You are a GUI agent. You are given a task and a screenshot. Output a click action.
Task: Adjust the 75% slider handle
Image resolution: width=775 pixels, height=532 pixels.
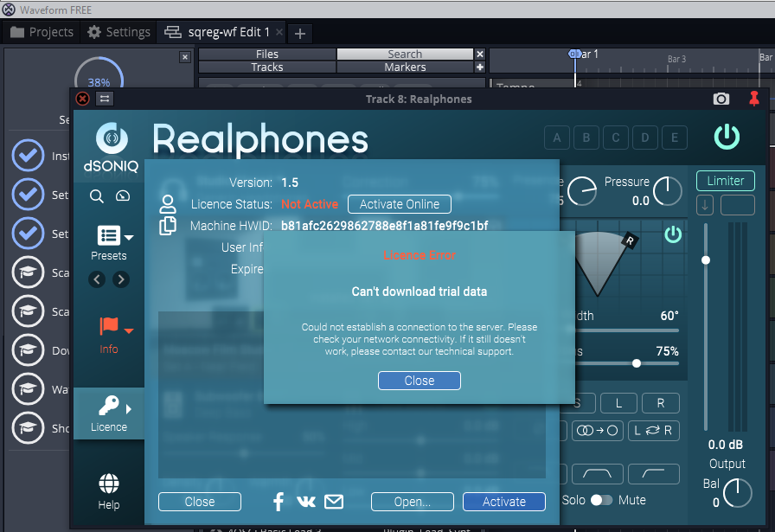(x=637, y=363)
